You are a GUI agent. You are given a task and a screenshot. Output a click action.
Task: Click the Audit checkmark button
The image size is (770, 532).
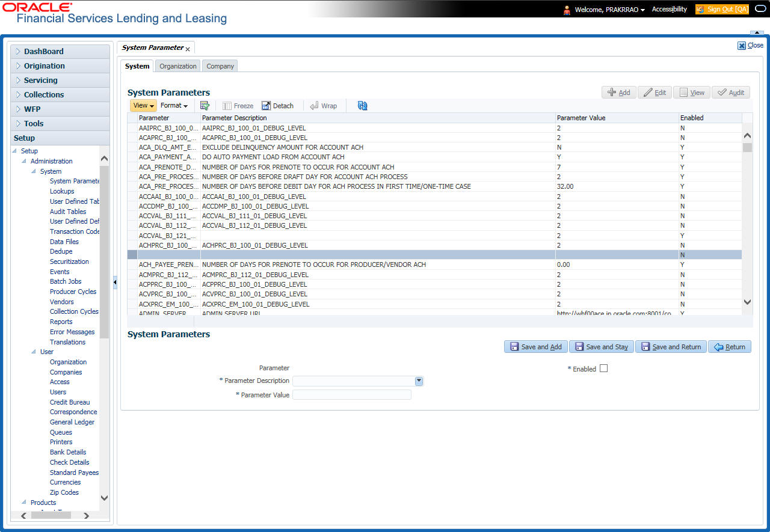coord(731,93)
